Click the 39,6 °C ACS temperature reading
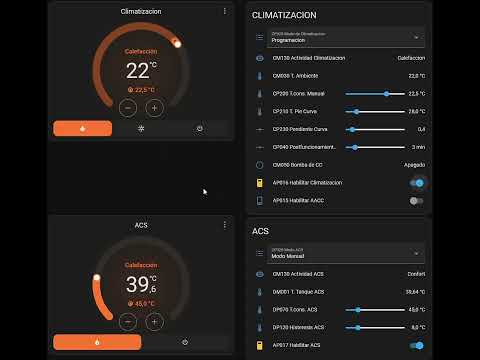 [x=141, y=284]
